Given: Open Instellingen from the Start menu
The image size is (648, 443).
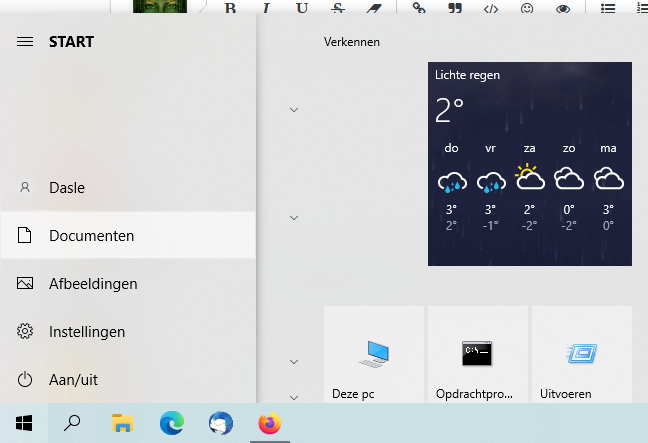Looking at the screenshot, I should [128, 331].
